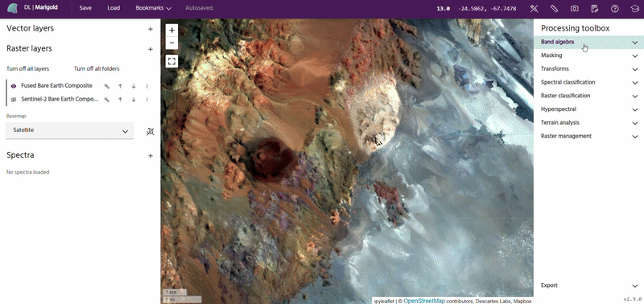This screenshot has height=304, width=644.
Task: Show the Sentinel-2 Bare Earth Composite layer
Action: [14, 100]
